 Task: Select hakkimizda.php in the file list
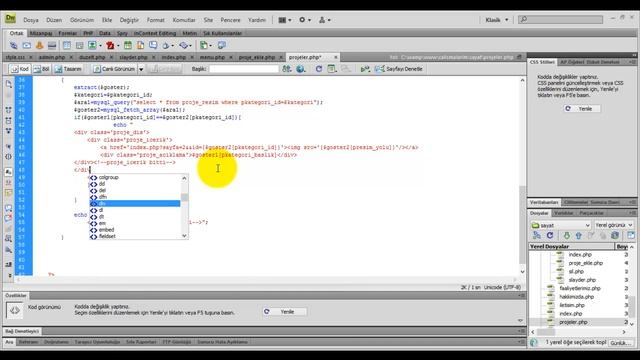tap(576, 297)
